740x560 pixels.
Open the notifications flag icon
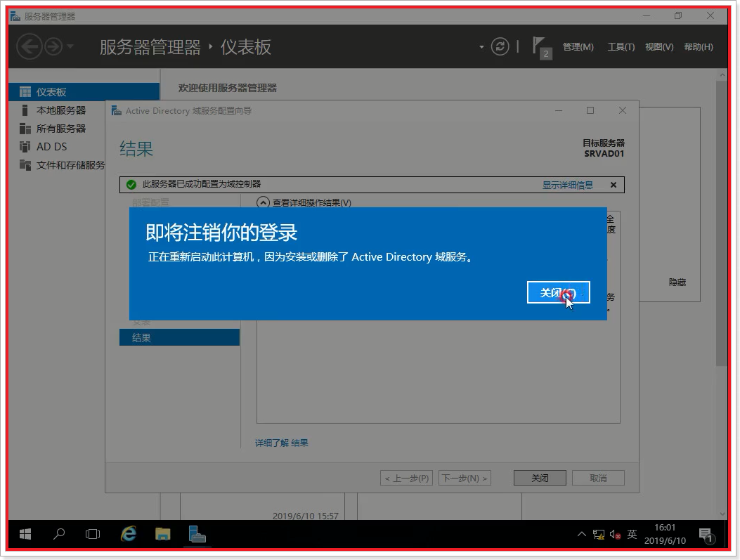point(541,47)
